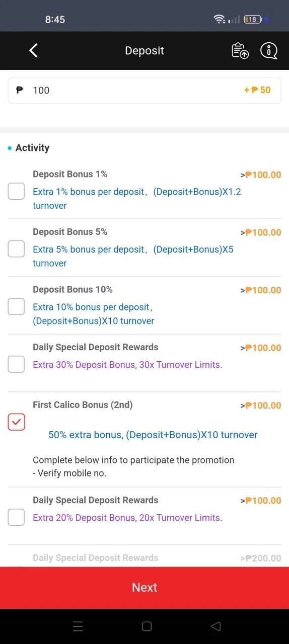Tap the Wi-Fi status icon
289x644 pixels.
pyautogui.click(x=219, y=19)
